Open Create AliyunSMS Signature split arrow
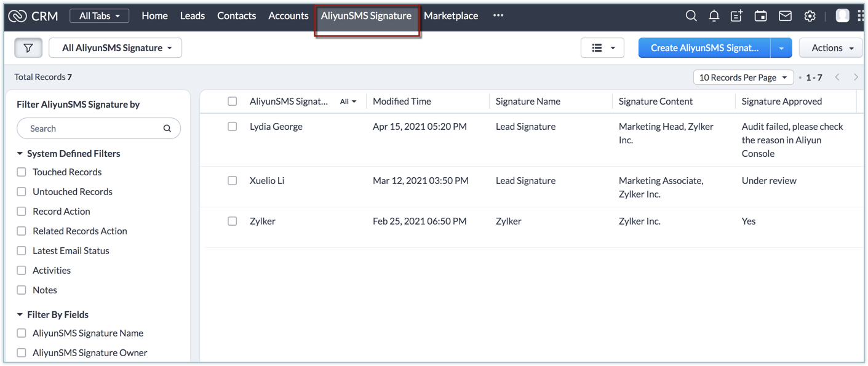This screenshot has width=868, height=366. point(781,48)
